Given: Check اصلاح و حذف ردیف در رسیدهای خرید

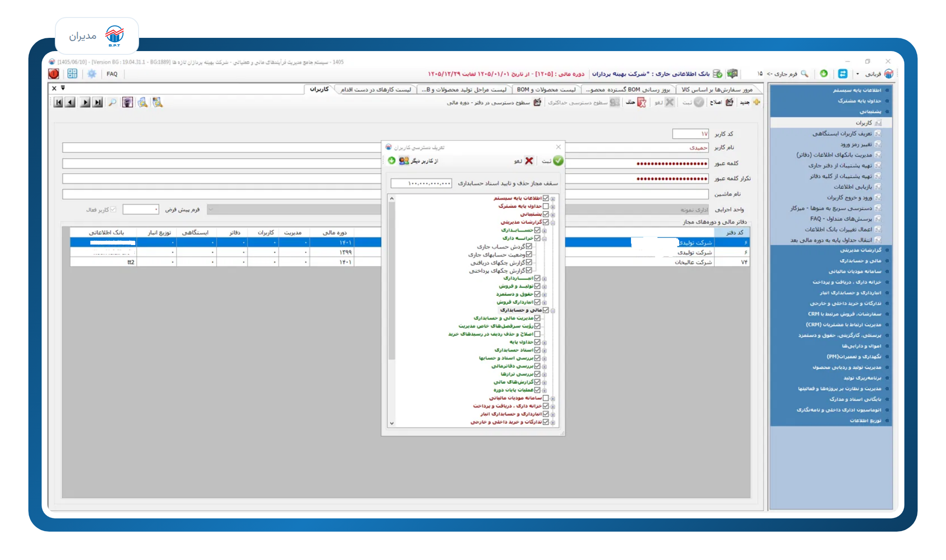Looking at the screenshot, I should [537, 334].
